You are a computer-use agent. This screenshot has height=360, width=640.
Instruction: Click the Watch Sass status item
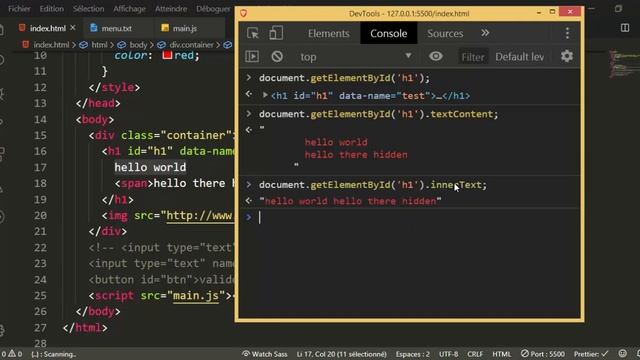pyautogui.click(x=264, y=354)
